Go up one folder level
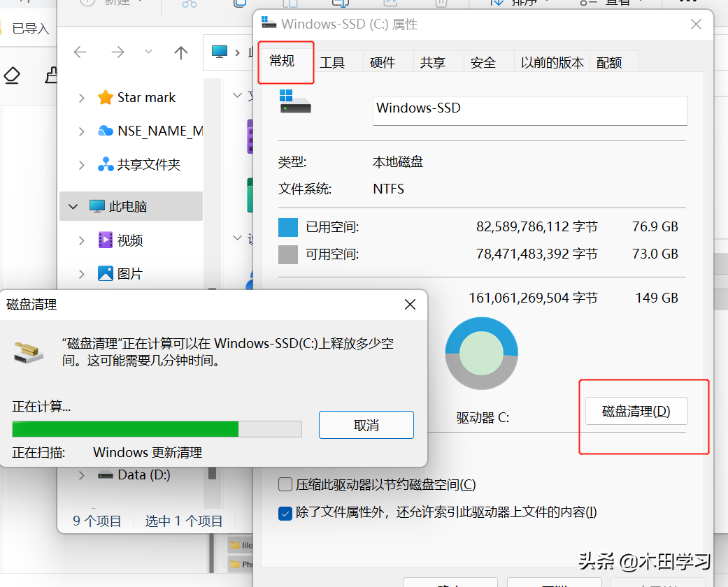Viewport: 728px width, 587px height. pos(180,52)
